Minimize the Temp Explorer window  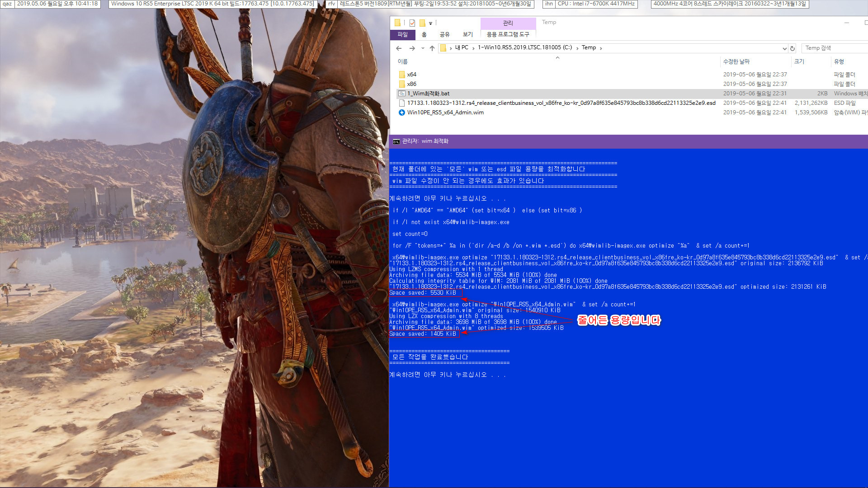tap(847, 23)
